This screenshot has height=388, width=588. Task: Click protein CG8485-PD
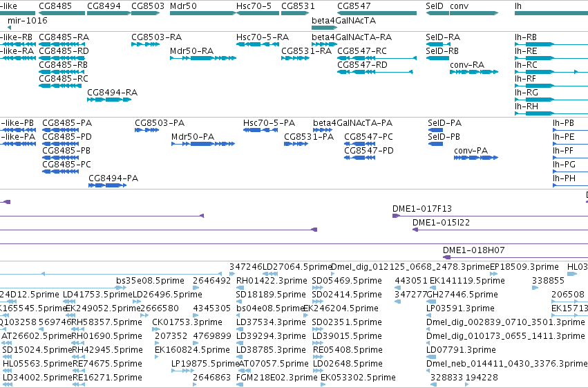click(x=61, y=144)
